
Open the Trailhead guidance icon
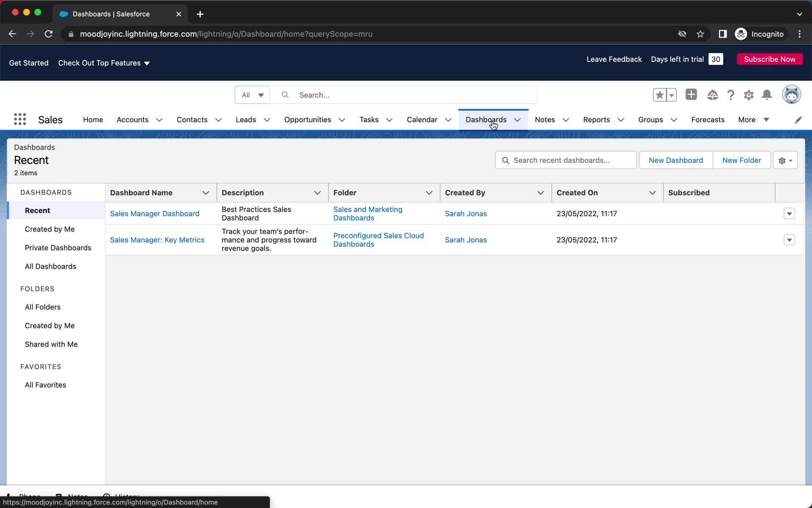(713, 95)
